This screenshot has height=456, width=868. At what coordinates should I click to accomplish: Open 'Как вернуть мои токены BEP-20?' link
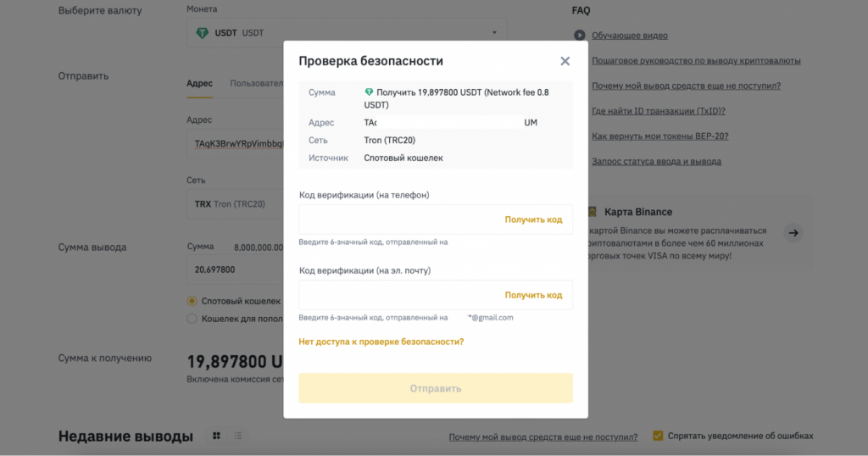point(659,136)
